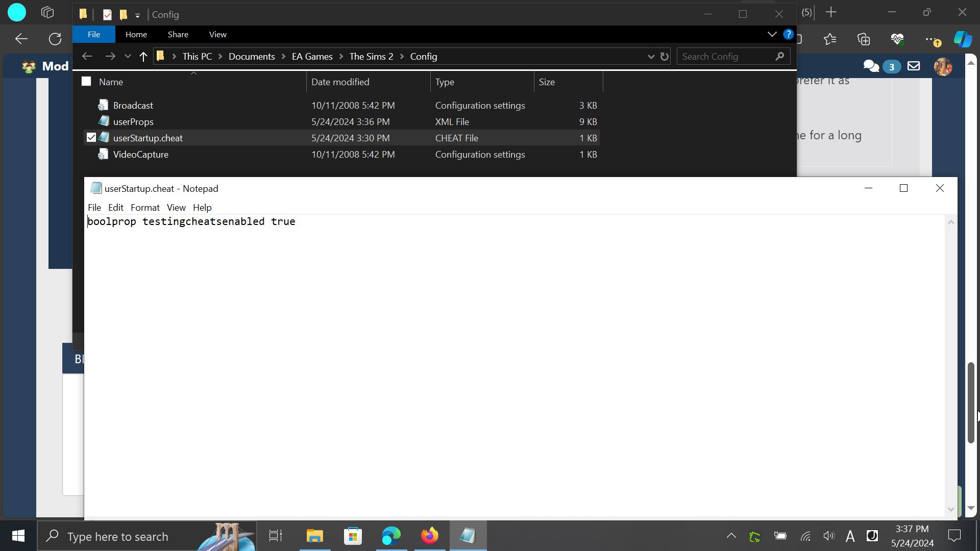Open the forum chat notifications icon

coord(871,66)
